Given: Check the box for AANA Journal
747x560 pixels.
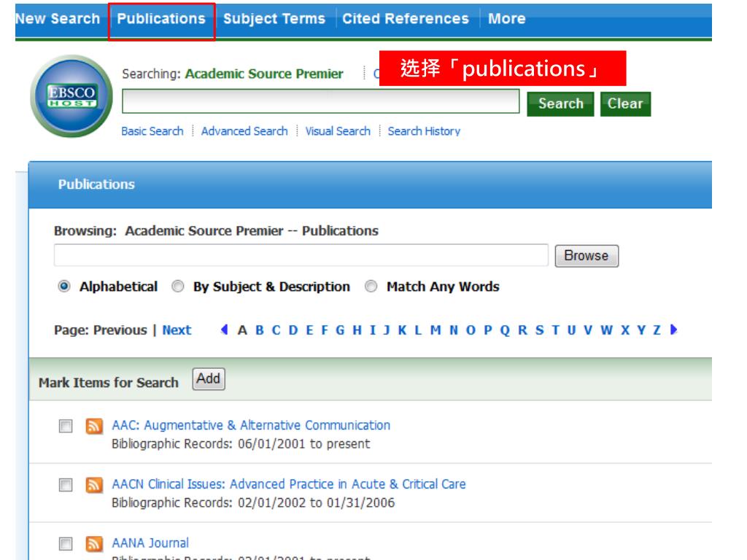Looking at the screenshot, I should click(66, 544).
